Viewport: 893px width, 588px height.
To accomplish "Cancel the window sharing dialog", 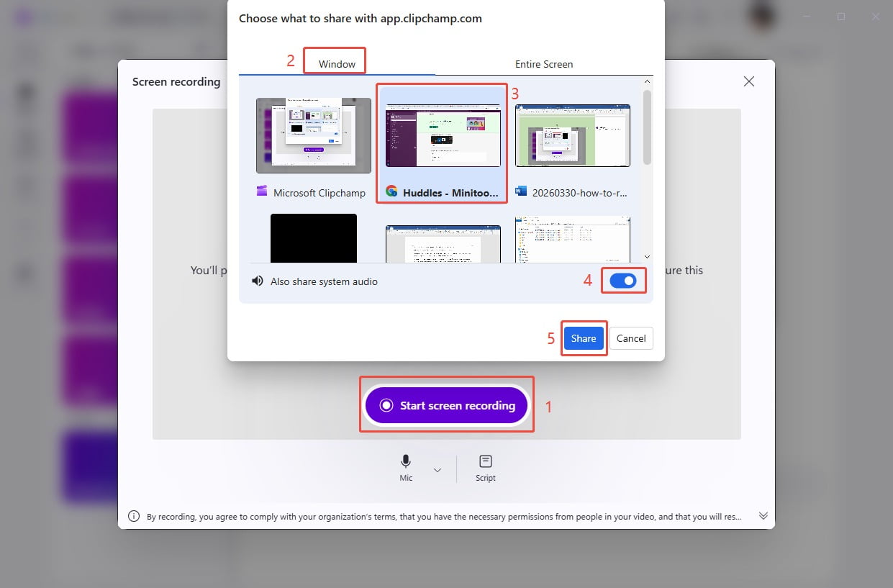I will pos(631,338).
